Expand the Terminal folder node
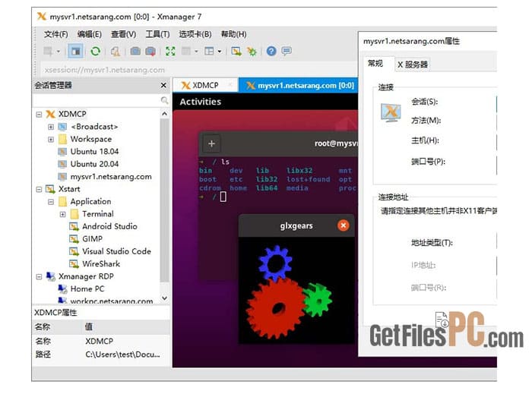The height and width of the screenshot is (397, 532). tap(63, 214)
